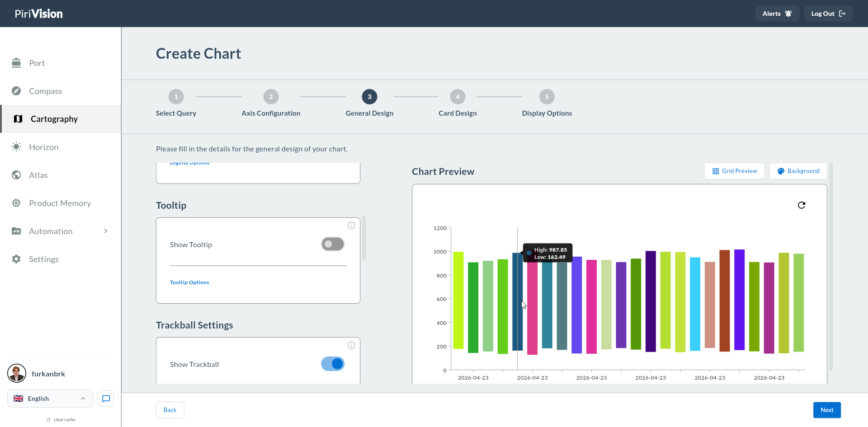868x427 pixels.
Task: Enable the Show Tooltip switch
Action: click(333, 244)
